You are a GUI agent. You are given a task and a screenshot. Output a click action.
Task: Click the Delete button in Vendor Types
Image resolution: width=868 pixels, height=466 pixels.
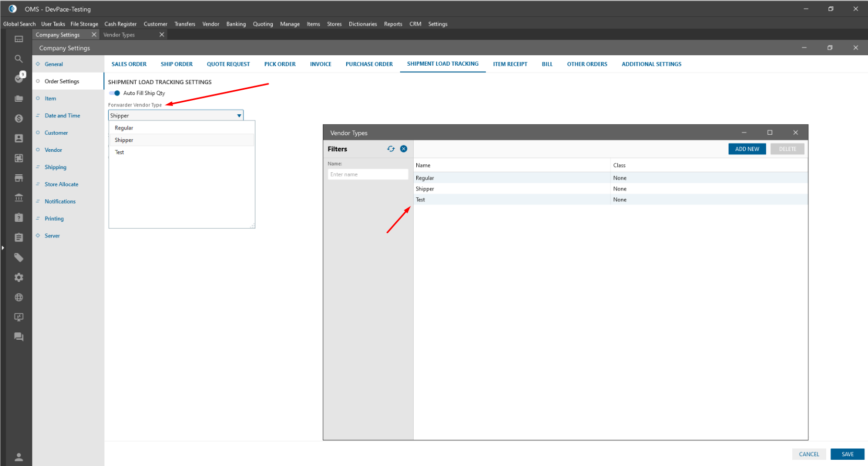[x=788, y=149]
